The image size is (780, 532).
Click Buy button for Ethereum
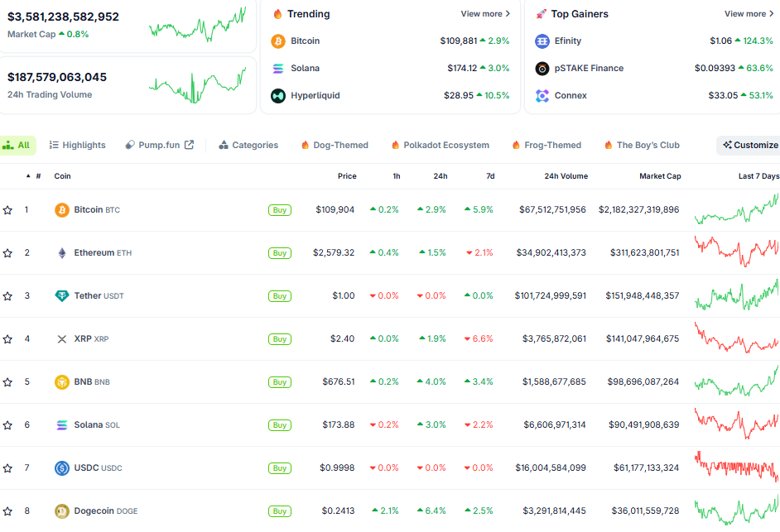(x=280, y=253)
